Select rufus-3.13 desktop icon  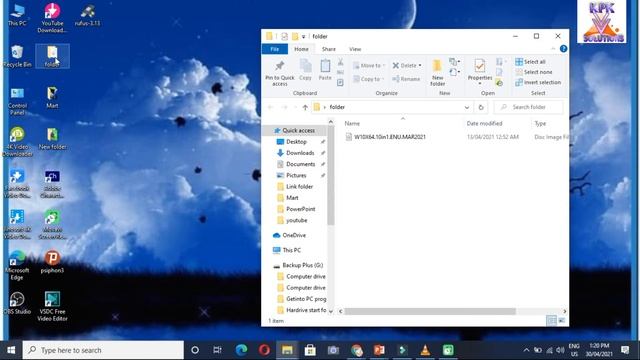point(87,15)
